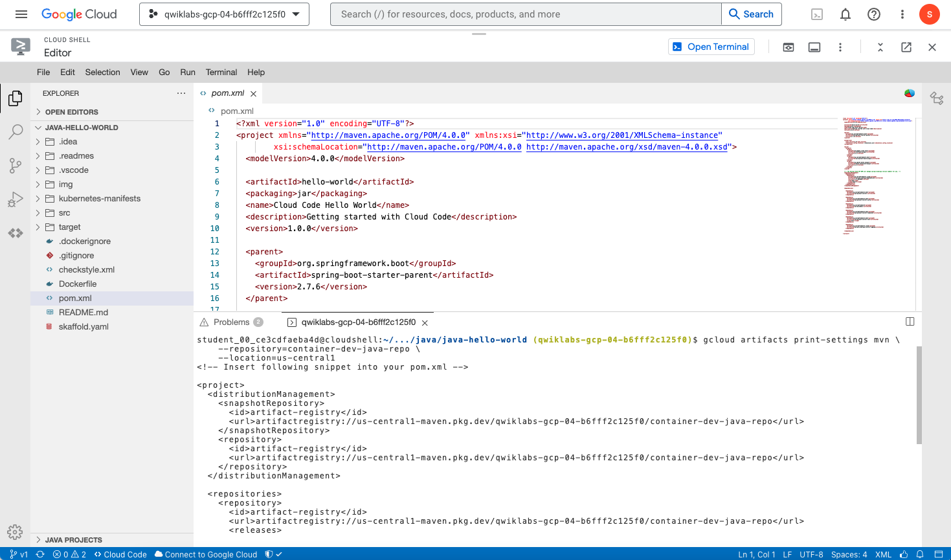Open the Run and Debug view icon
951x560 pixels.
coord(16,199)
